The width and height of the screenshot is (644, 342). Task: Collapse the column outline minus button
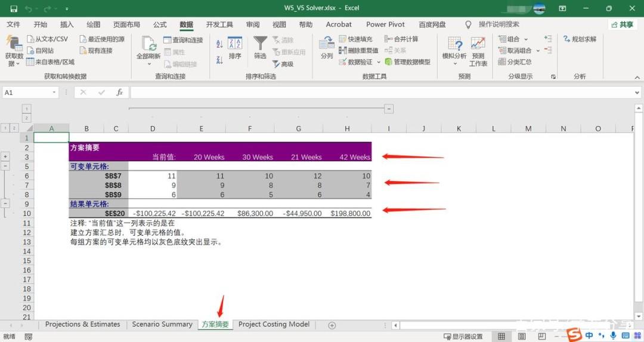pyautogui.click(x=389, y=109)
